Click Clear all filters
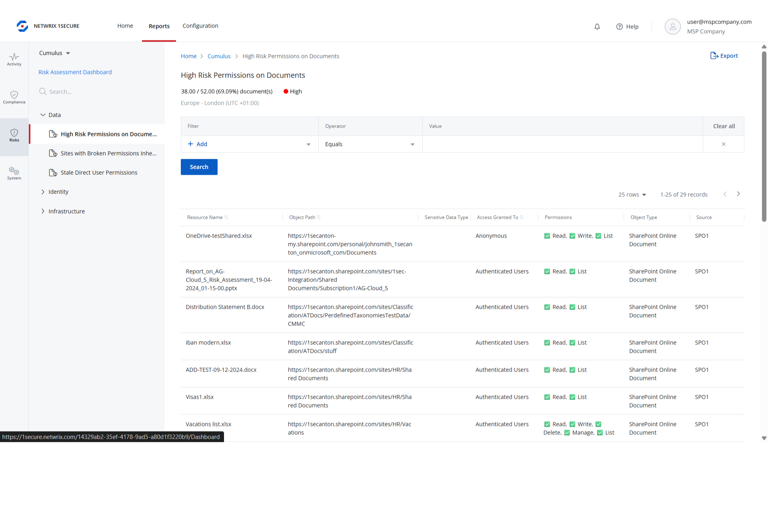Screen dimensions: 768x532 724,126
